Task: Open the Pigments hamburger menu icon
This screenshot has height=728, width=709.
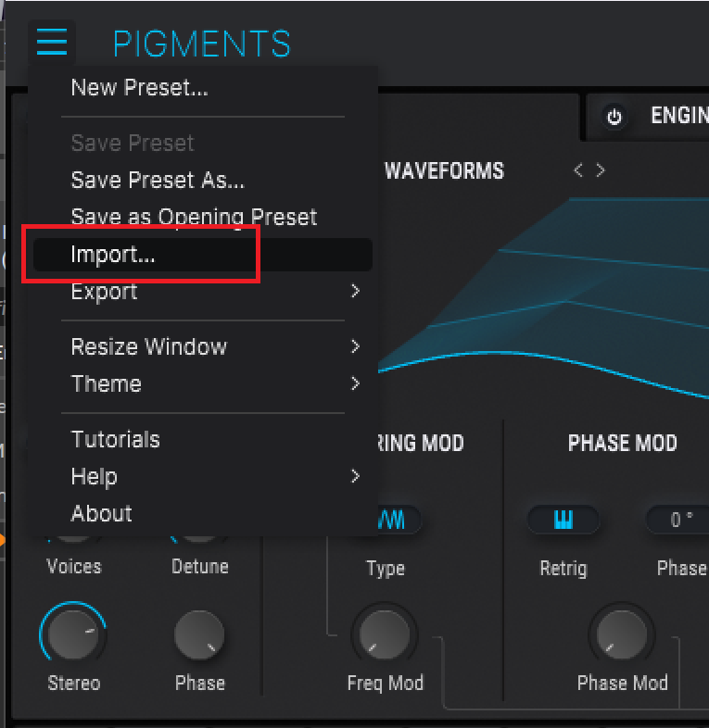Action: pos(52,42)
